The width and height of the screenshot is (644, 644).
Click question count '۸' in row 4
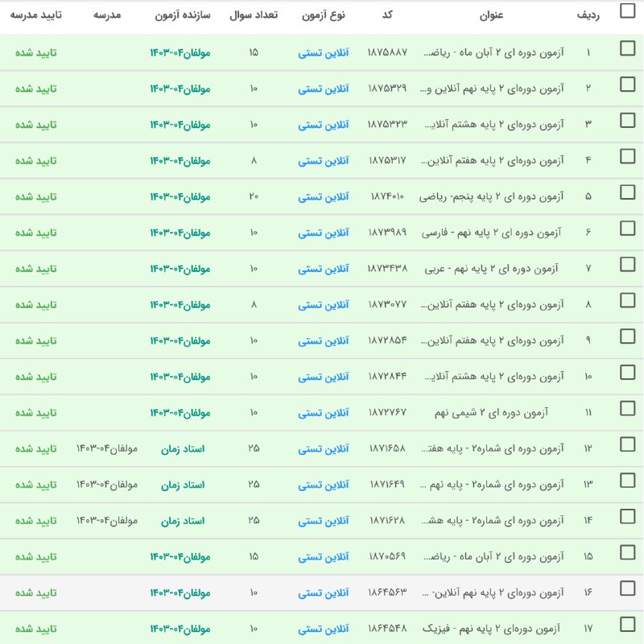(x=254, y=160)
